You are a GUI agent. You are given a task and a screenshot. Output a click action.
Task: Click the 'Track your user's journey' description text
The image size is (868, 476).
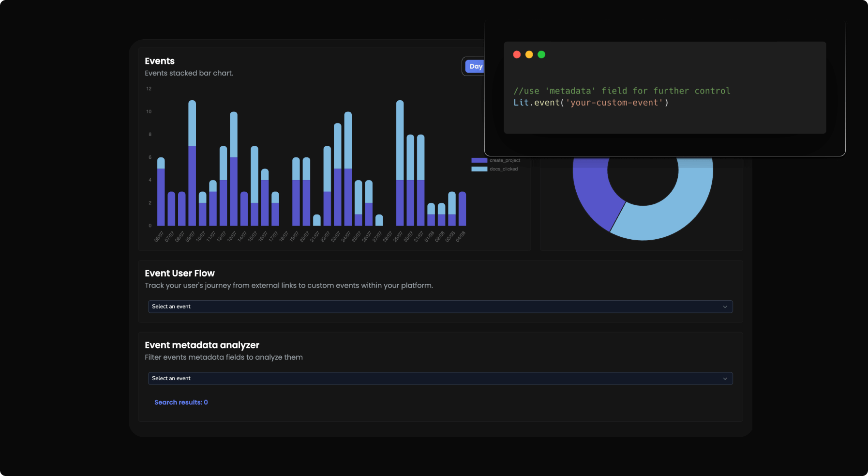(x=289, y=286)
